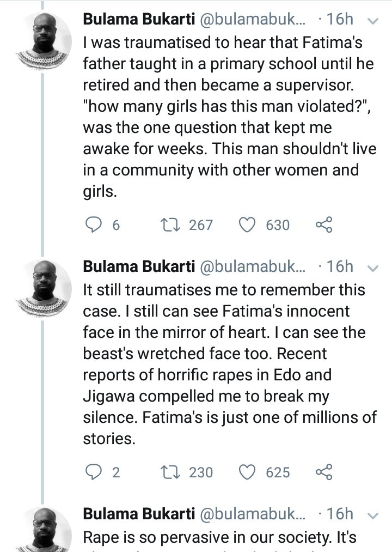Like the tweet with 630 likes
Screen dimensions: 392x552
tap(248, 225)
